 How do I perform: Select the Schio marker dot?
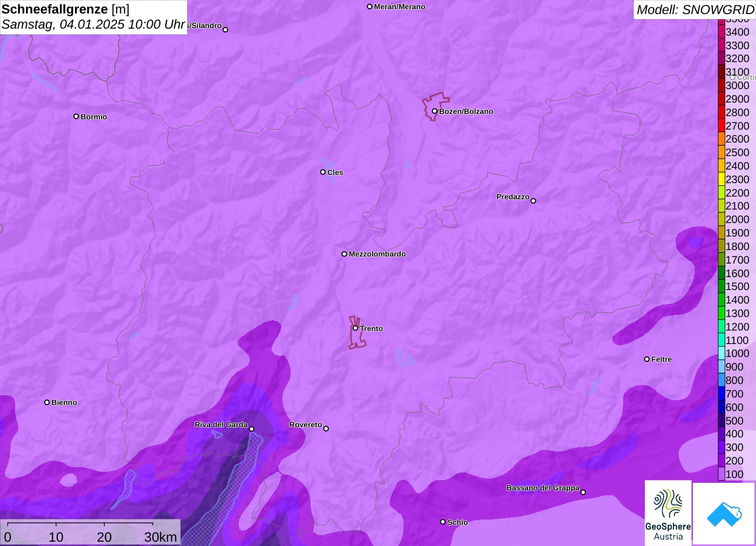(443, 522)
